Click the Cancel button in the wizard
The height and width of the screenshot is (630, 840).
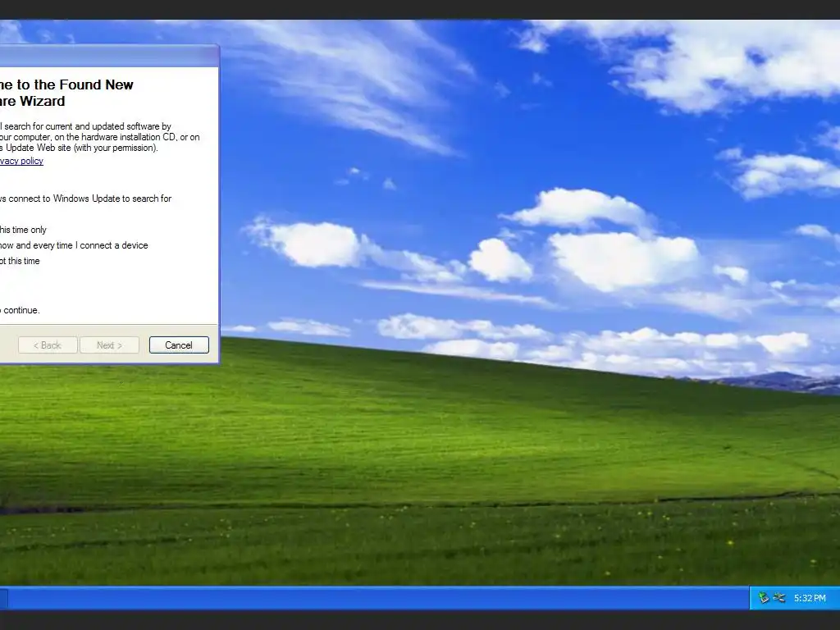click(179, 345)
